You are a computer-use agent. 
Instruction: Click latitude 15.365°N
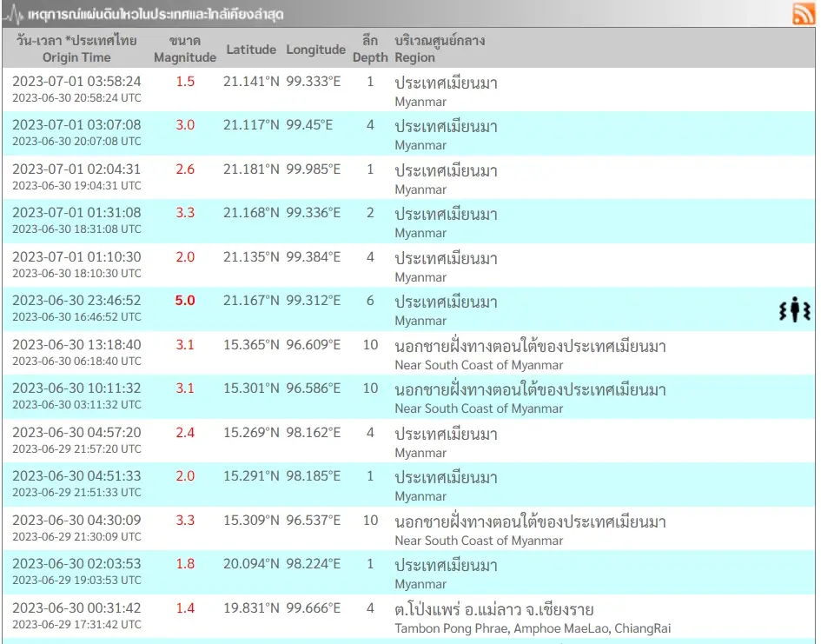coord(251,344)
